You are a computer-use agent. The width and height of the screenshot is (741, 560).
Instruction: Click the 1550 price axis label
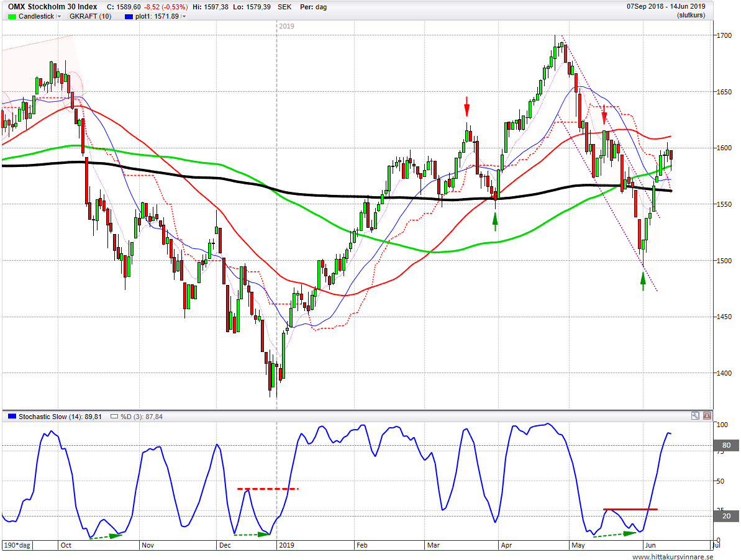point(724,204)
